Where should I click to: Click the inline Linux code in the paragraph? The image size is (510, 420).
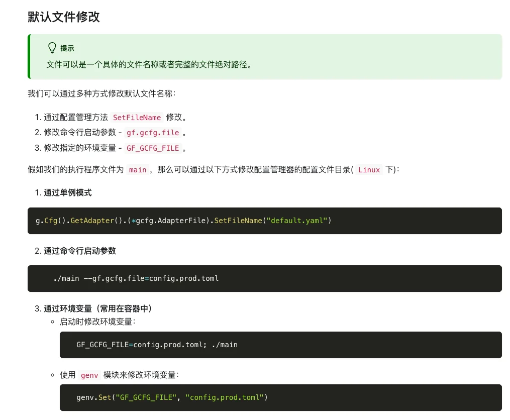coord(369,170)
